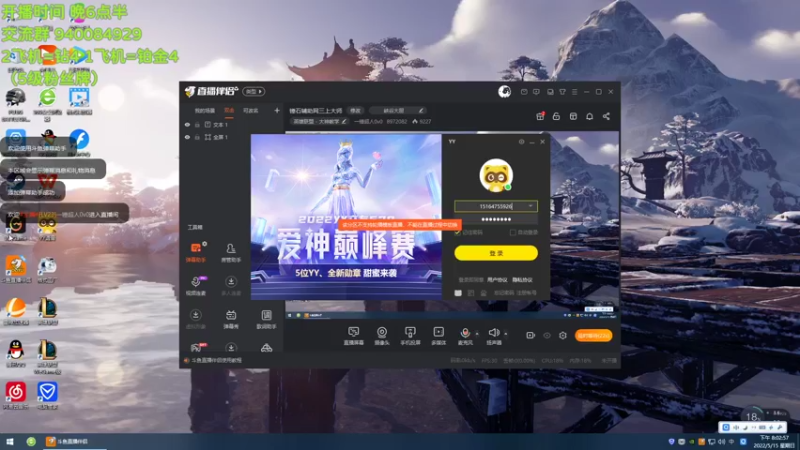Lock the 全屏 1 layer

coord(197,137)
